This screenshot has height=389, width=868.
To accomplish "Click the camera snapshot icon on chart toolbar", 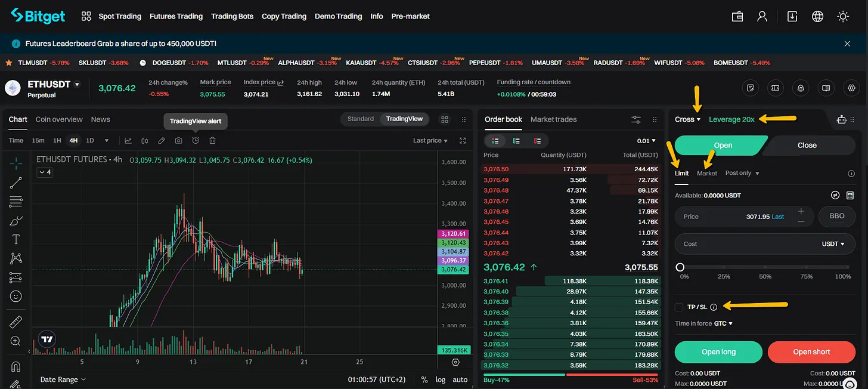I will pos(178,140).
